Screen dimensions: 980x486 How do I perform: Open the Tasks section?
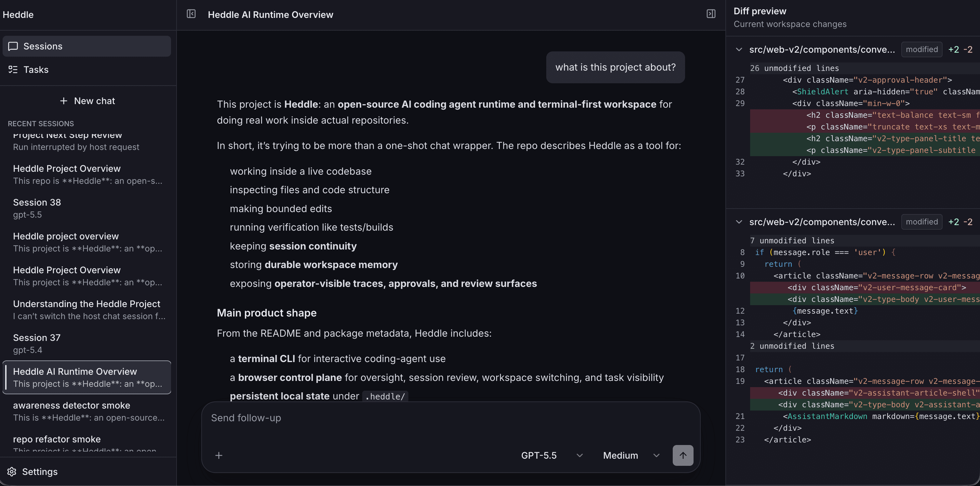tap(87, 70)
